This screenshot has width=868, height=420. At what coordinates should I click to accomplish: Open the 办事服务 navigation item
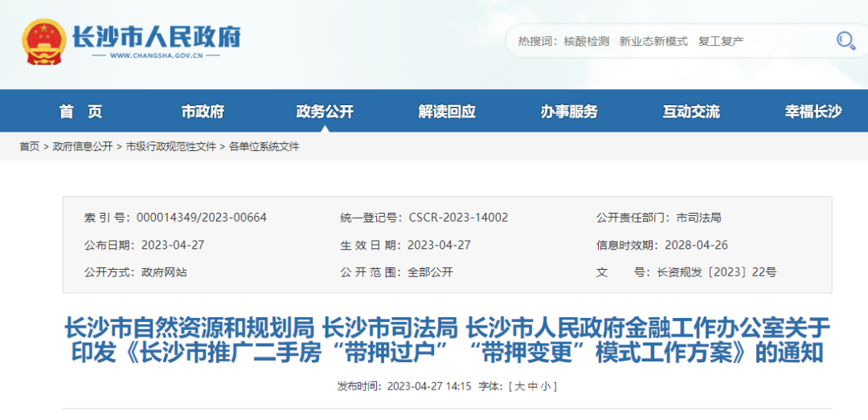pyautogui.click(x=569, y=112)
